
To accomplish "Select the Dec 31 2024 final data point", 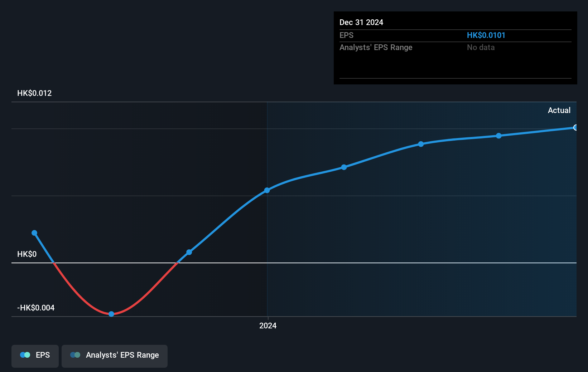I will tap(575, 128).
